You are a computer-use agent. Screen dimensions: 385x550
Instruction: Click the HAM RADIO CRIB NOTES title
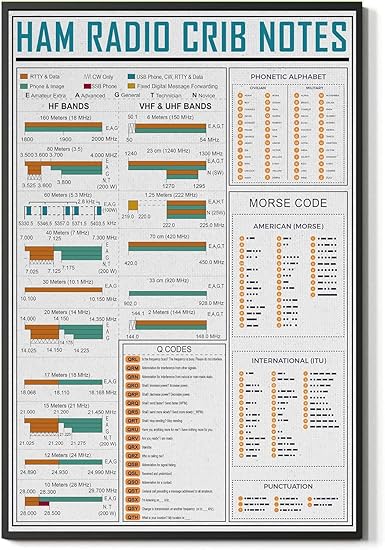pyautogui.click(x=182, y=37)
